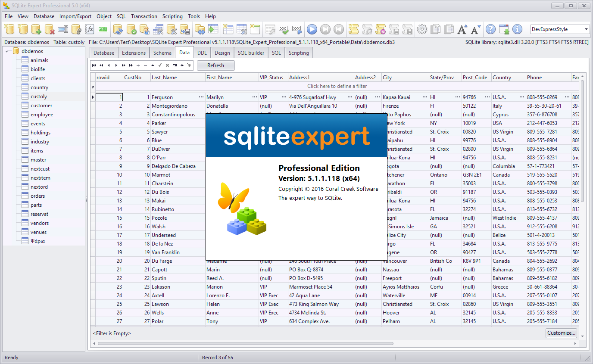
Task: Click 'Click here to define a filter' row
Action: click(337, 86)
